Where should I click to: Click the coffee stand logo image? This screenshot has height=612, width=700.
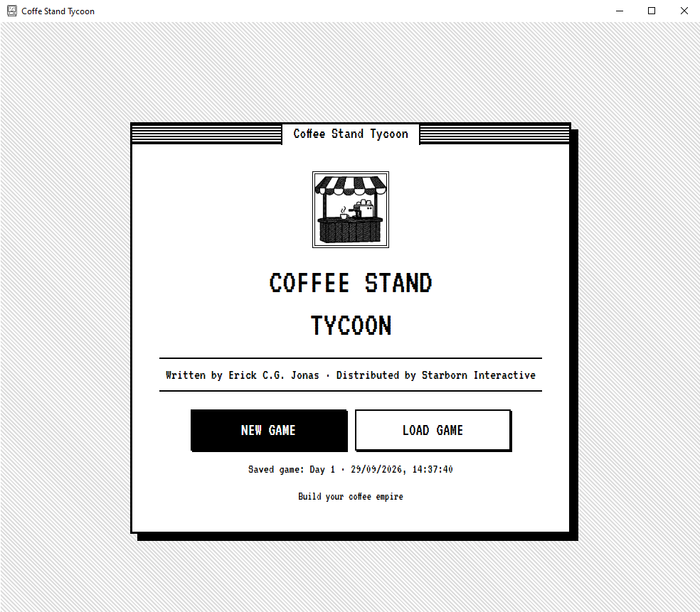351,210
